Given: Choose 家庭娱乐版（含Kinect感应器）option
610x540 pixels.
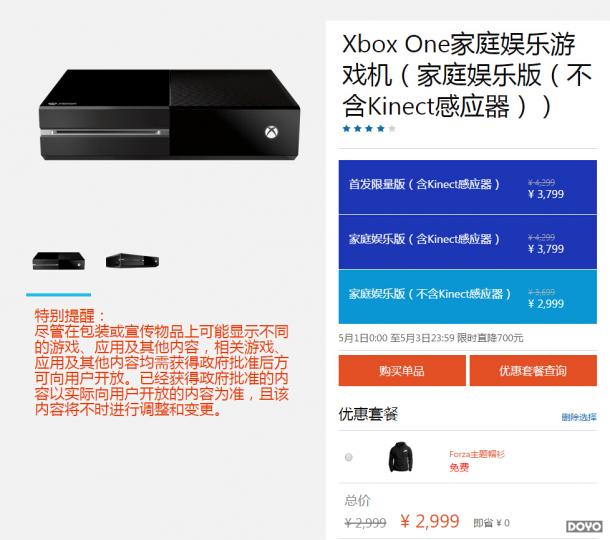Looking at the screenshot, I should click(468, 242).
